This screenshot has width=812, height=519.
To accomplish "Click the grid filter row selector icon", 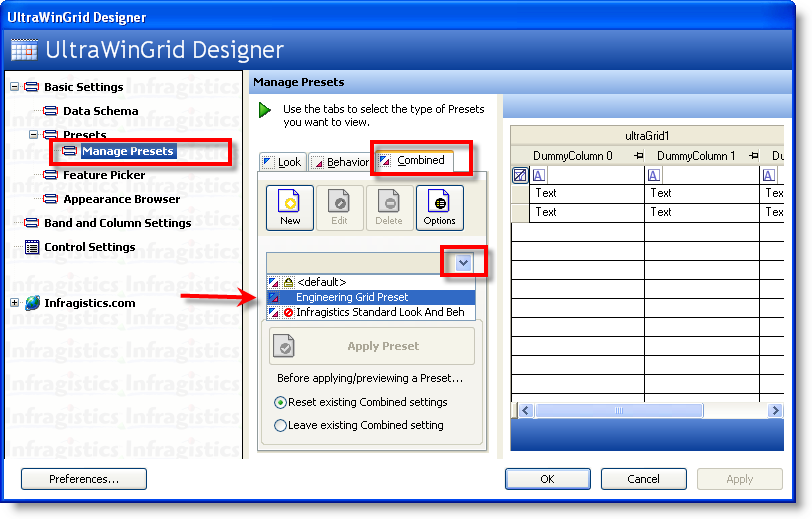I will click(x=520, y=175).
